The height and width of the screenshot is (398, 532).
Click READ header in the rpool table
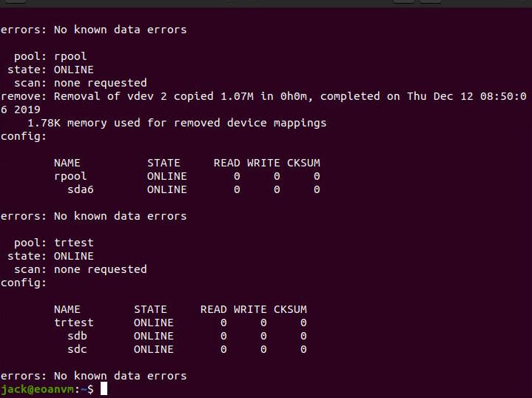click(x=226, y=163)
